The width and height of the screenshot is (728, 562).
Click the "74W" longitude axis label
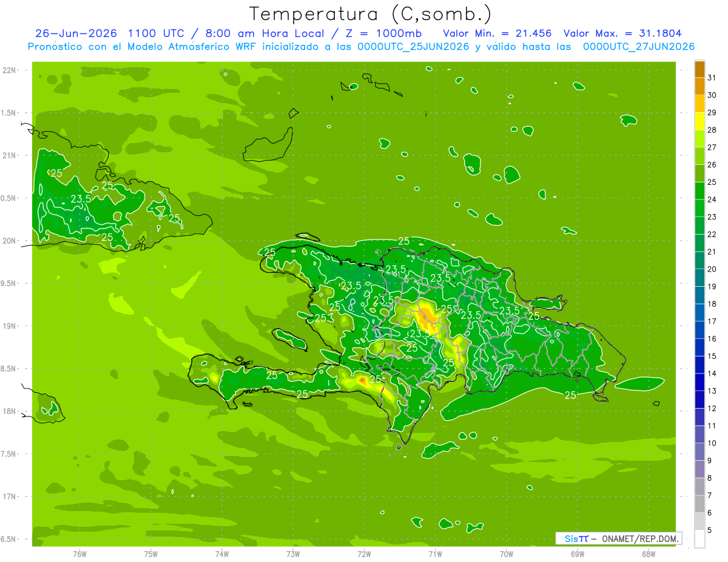tap(222, 554)
